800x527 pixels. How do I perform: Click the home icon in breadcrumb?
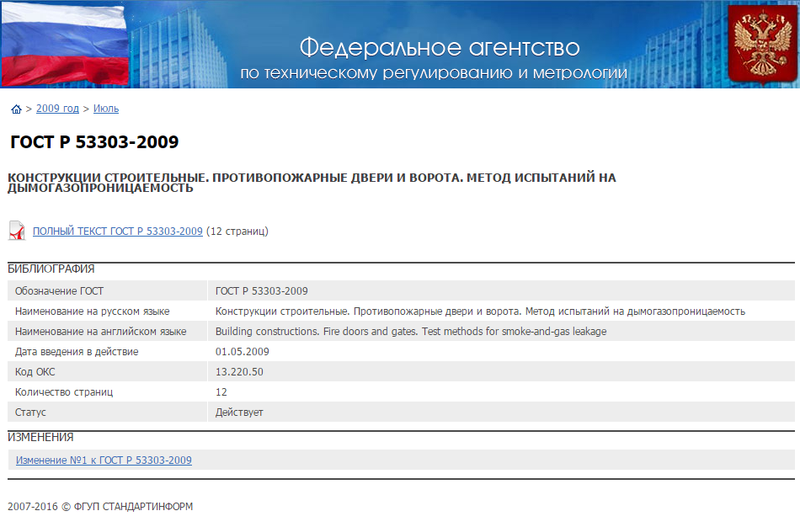tap(16, 109)
